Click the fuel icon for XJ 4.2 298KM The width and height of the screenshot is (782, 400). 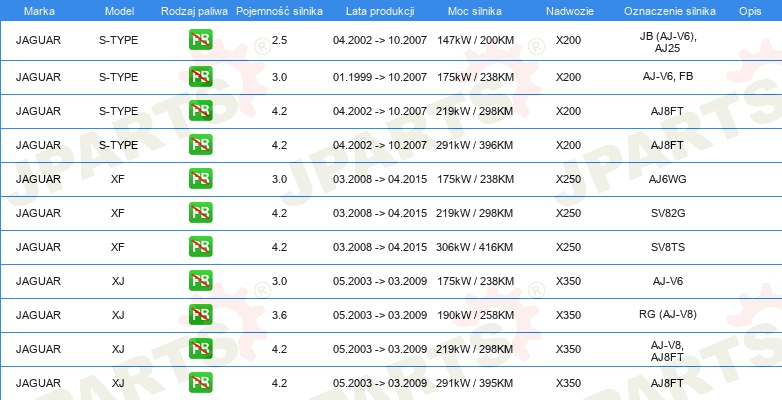pyautogui.click(x=200, y=348)
